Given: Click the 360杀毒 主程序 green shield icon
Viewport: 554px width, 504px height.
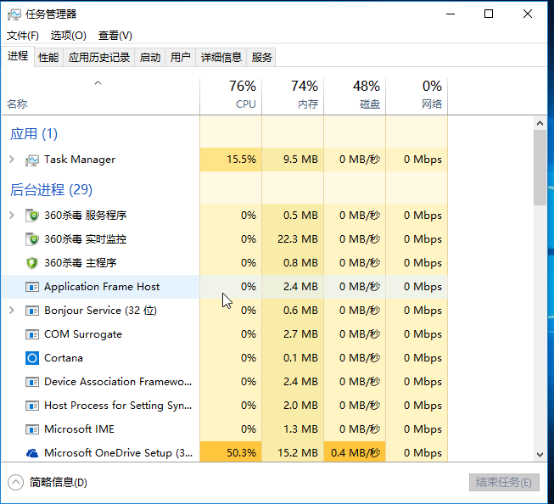Looking at the screenshot, I should [32, 263].
